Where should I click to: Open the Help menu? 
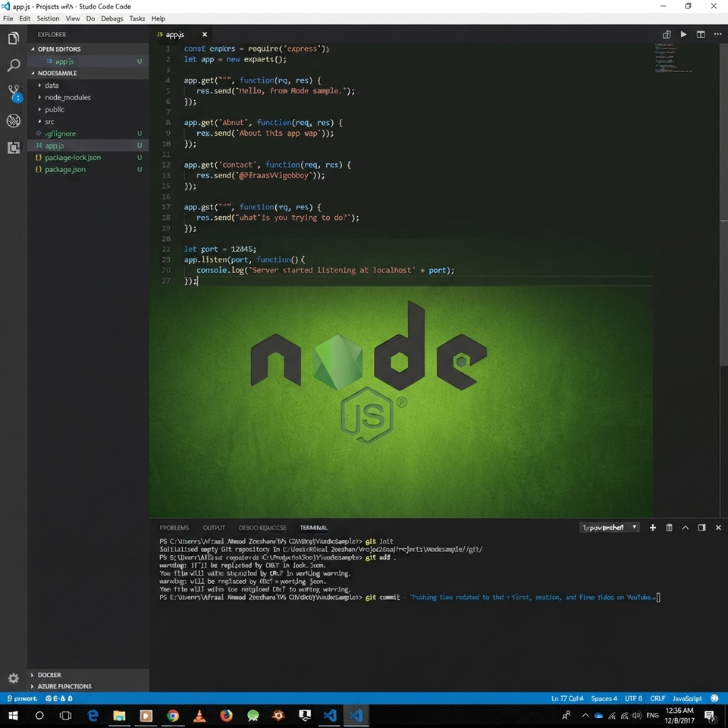point(158,18)
